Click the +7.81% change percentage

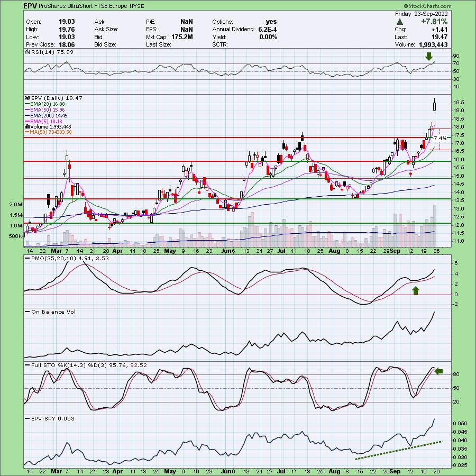434,22
